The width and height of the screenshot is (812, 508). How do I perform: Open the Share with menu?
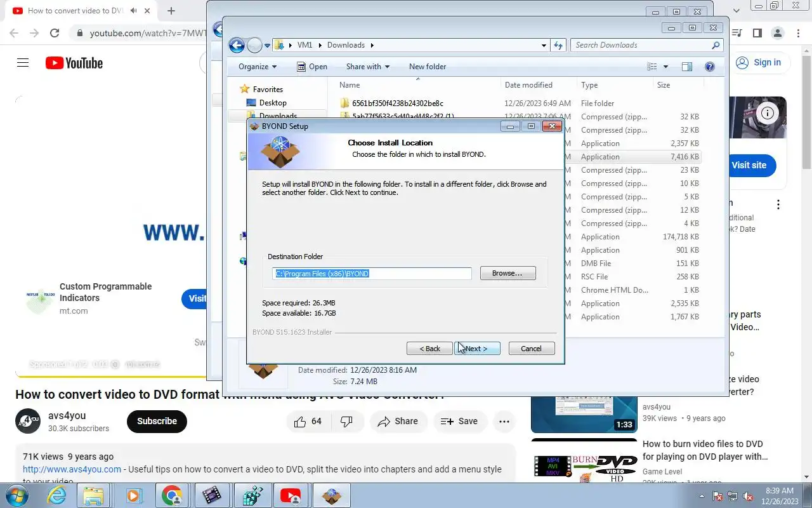click(368, 67)
